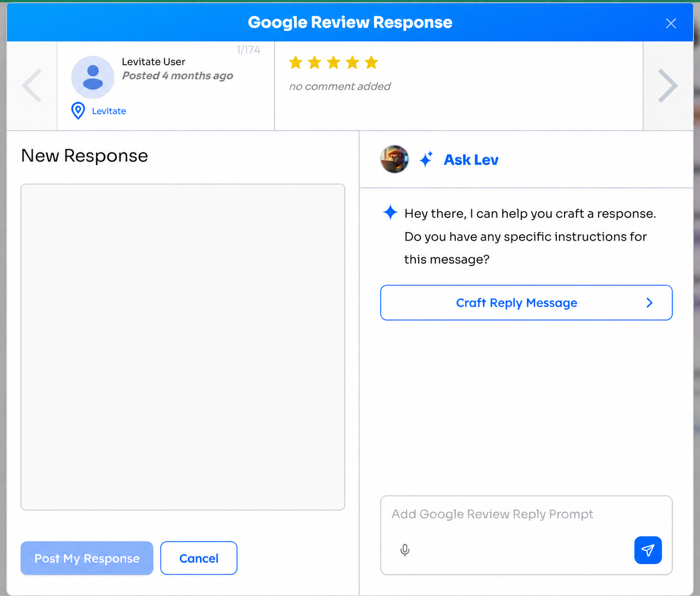Click the location pin icon beside Levitate
Screen dimensions: 700x596
click(78, 111)
